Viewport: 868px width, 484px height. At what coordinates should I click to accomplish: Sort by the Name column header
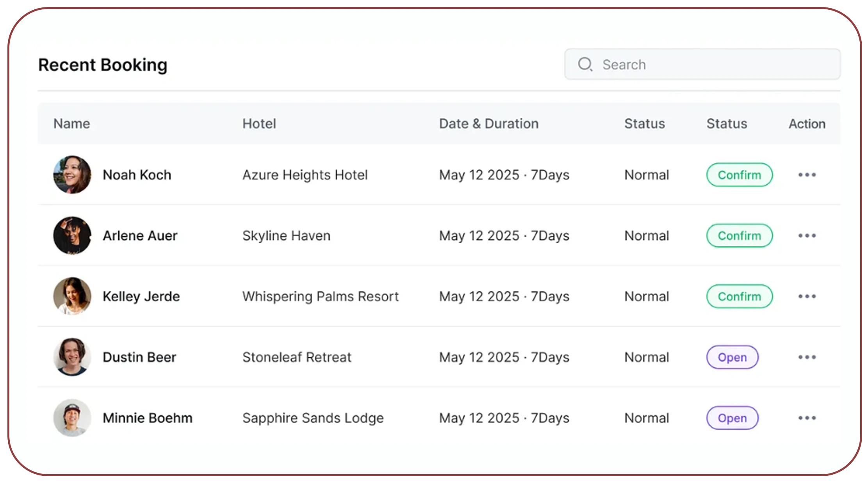pos(71,124)
